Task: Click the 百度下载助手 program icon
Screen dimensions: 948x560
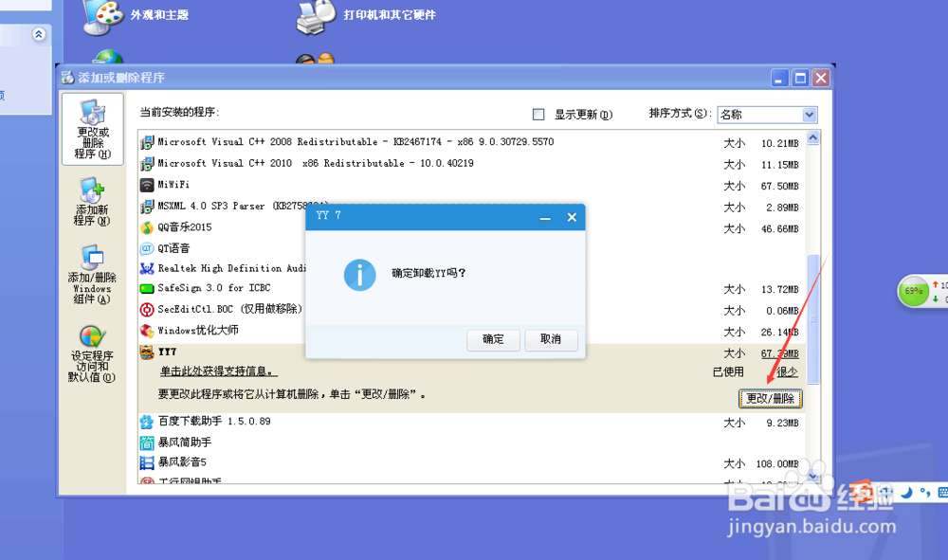Action: coord(147,422)
